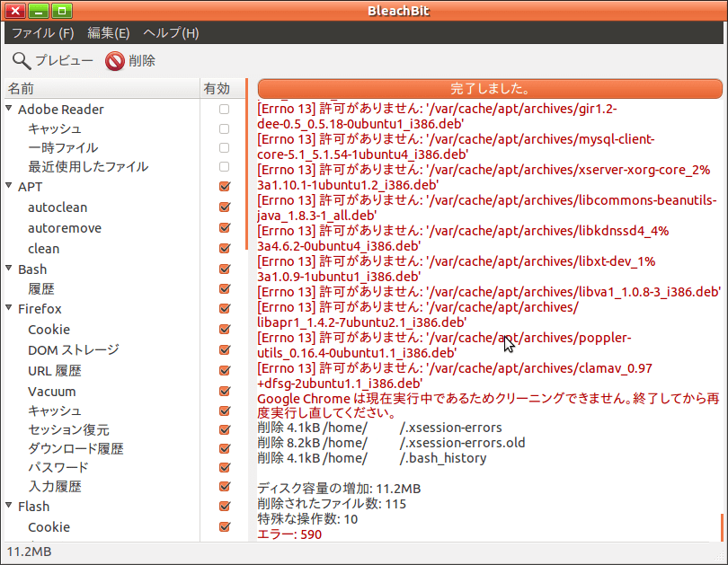
Task: Select the Firefox Vacuum tree item
Action: (x=52, y=392)
